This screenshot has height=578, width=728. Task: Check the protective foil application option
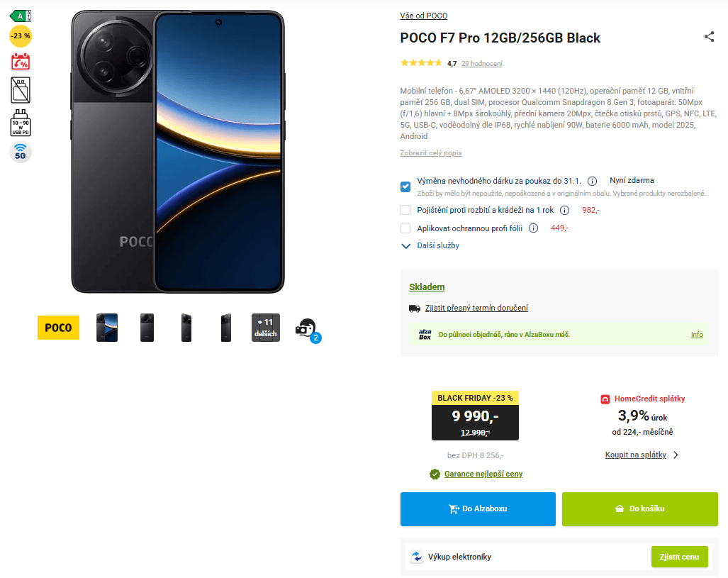(x=405, y=228)
